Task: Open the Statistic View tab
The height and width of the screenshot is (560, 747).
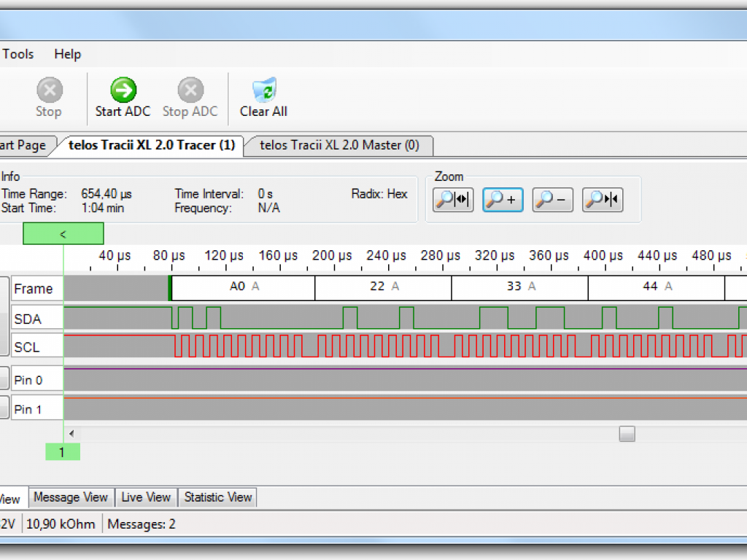Action: tap(217, 497)
